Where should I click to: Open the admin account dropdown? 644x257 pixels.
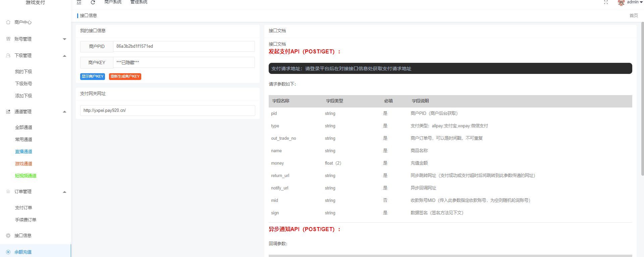tap(634, 2)
